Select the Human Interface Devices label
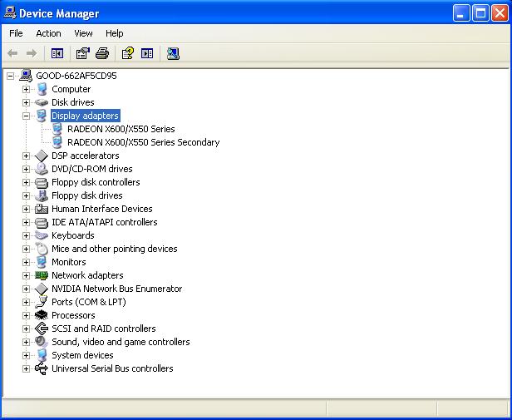This screenshot has height=420, width=512. click(x=102, y=209)
